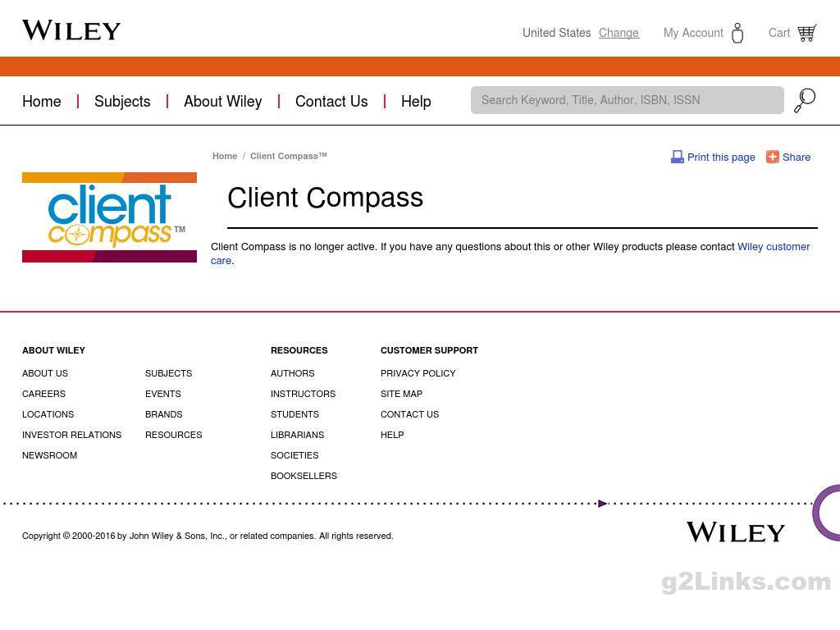Image resolution: width=840 pixels, height=630 pixels.
Task: Click the Client Compass logo image
Action: (109, 217)
